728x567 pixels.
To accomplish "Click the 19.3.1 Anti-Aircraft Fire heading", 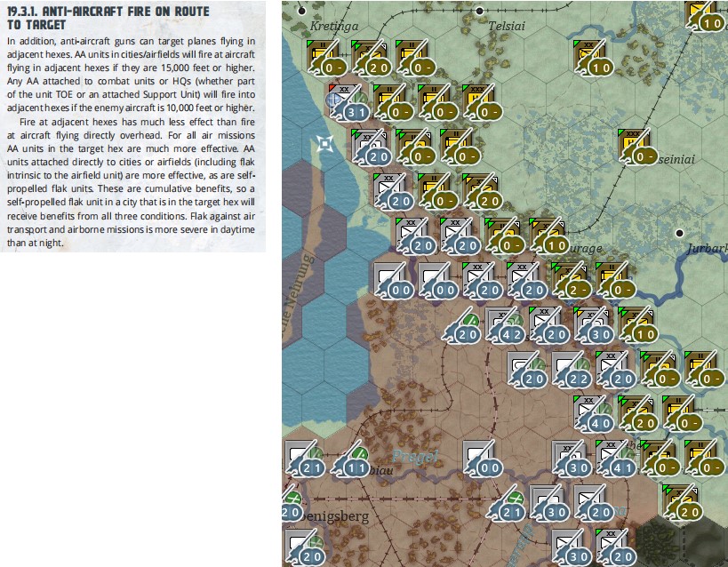I will pyautogui.click(x=108, y=18).
